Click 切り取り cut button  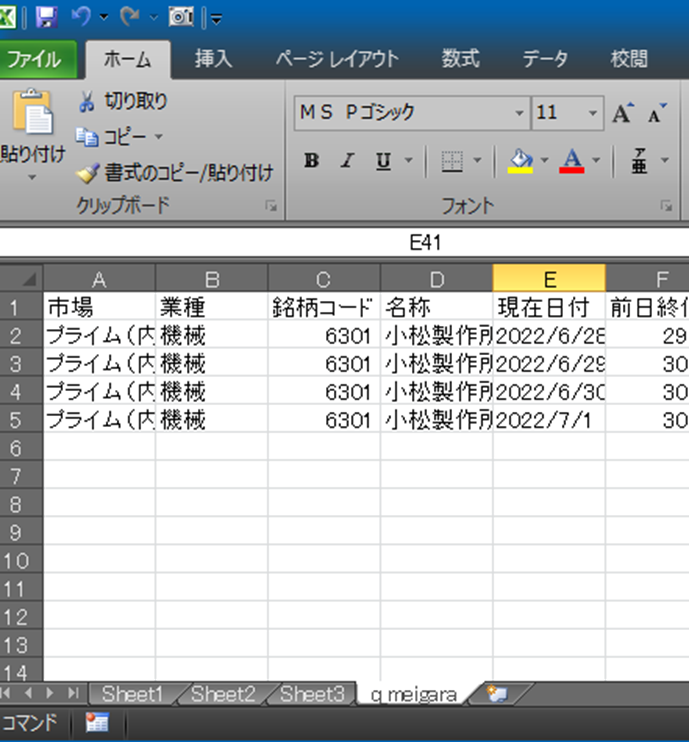point(123,101)
